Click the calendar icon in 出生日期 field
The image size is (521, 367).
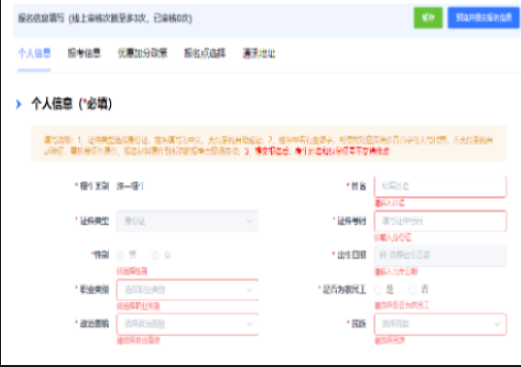383,255
